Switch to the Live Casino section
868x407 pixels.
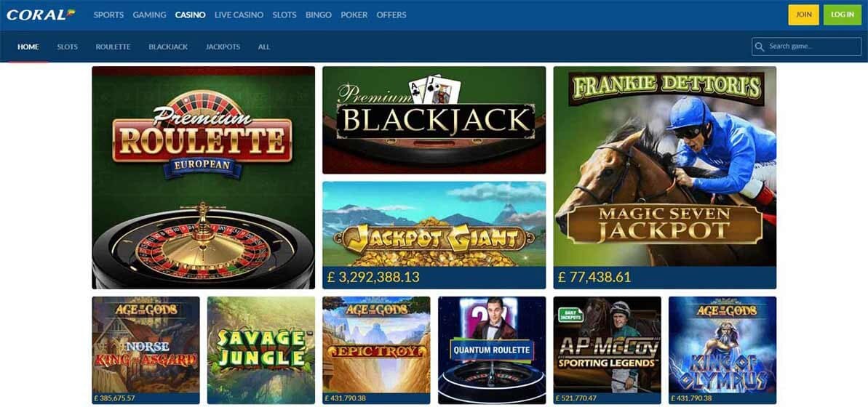coord(239,15)
